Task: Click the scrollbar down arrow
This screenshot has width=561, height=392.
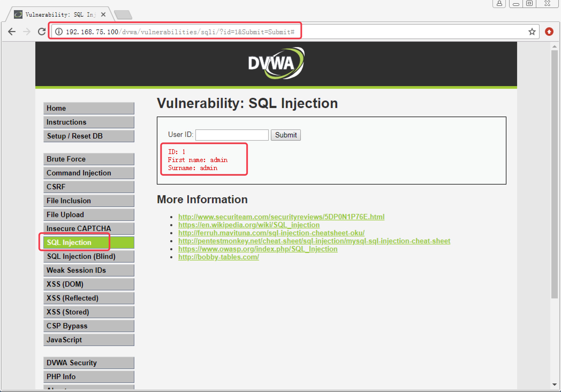Action: tap(554, 385)
